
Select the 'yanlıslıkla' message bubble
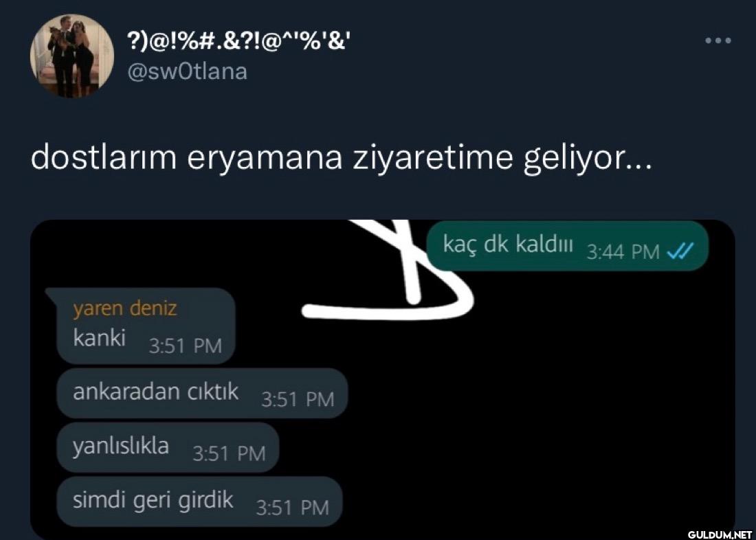168,447
